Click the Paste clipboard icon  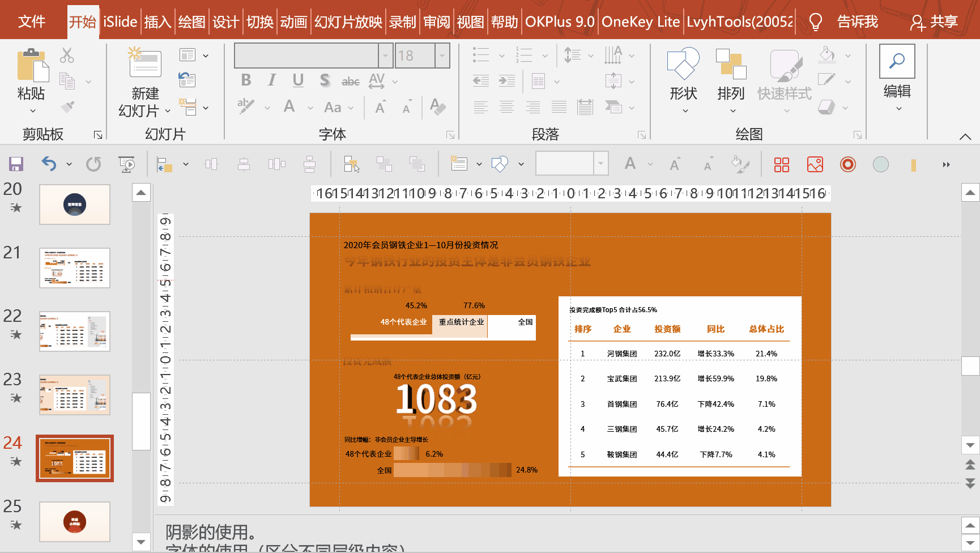[33, 65]
